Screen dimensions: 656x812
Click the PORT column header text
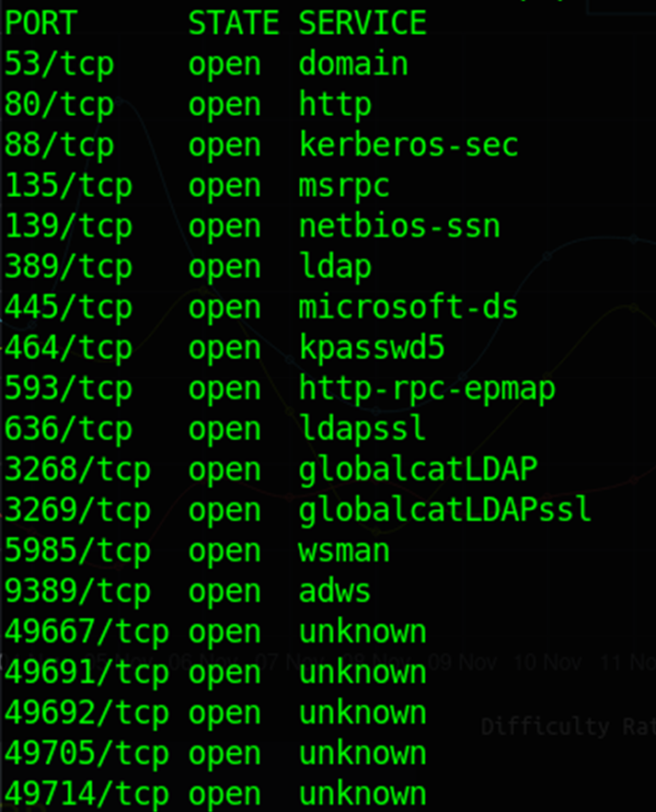40,23
